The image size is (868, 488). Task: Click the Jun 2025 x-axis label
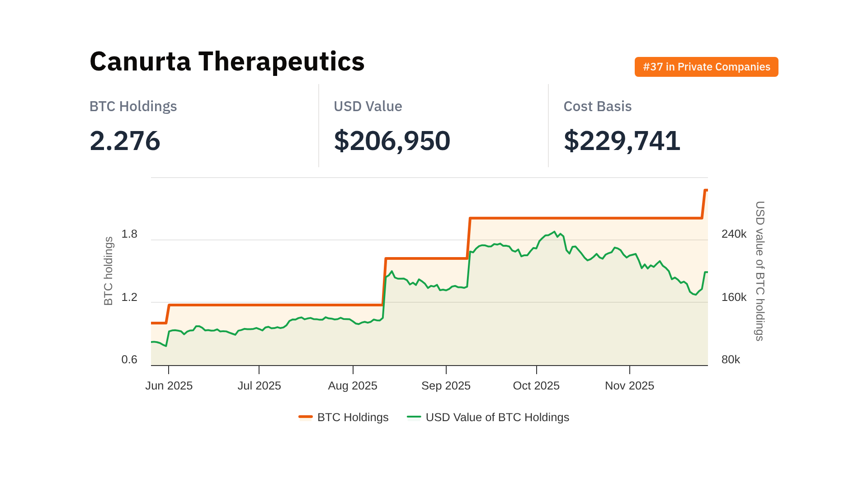click(x=169, y=385)
